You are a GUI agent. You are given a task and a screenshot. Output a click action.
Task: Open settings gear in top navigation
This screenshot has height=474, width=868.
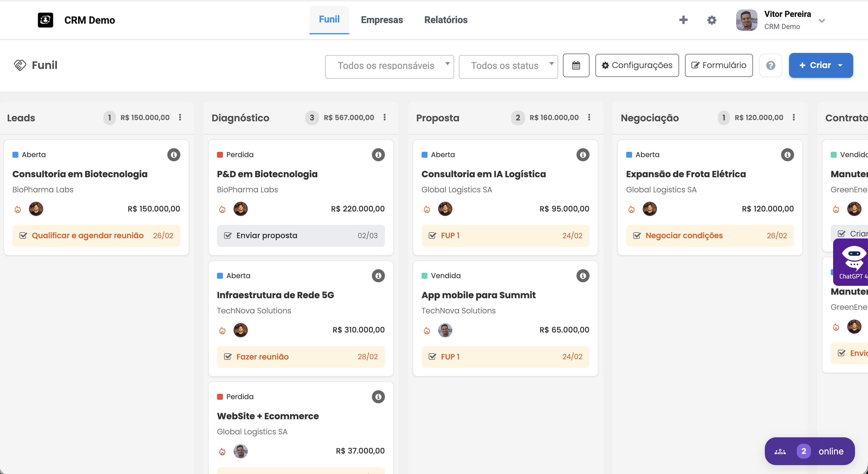coord(712,20)
